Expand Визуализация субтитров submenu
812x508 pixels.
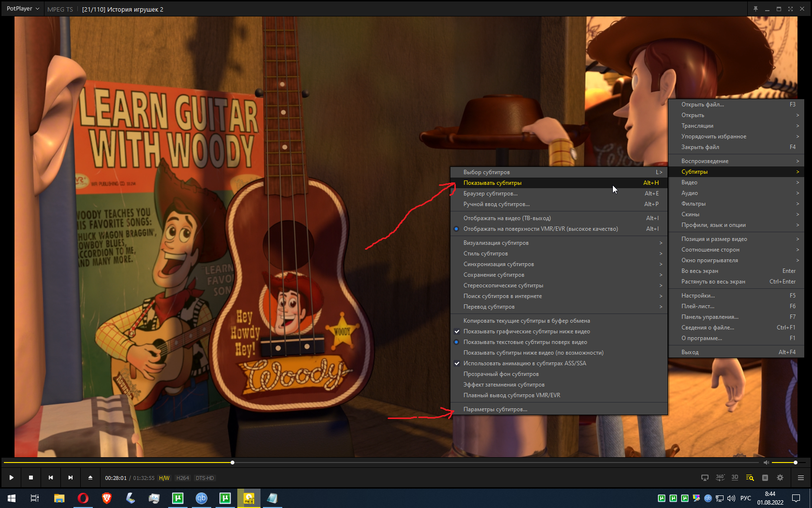559,243
